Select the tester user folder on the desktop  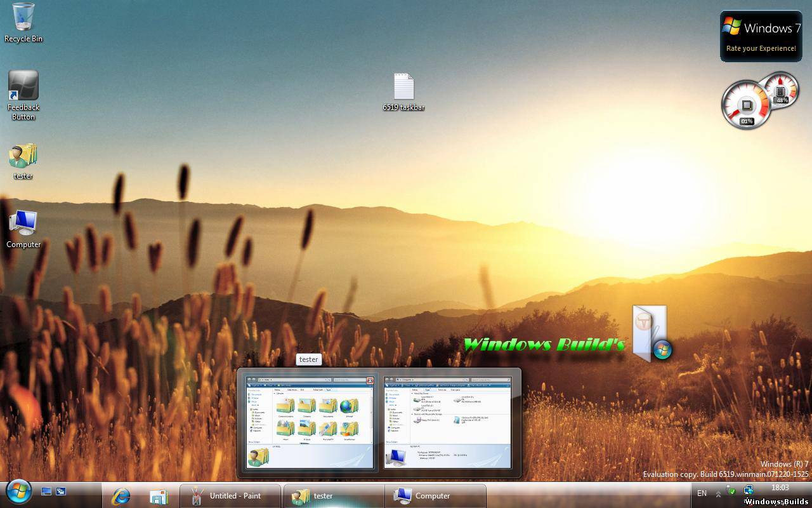click(x=23, y=161)
